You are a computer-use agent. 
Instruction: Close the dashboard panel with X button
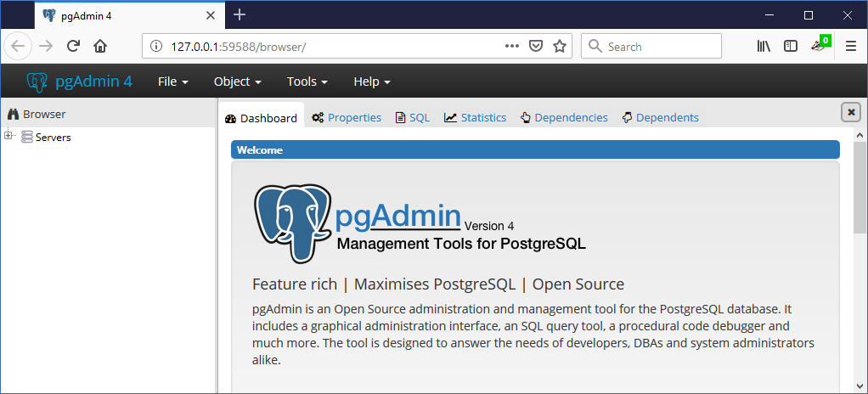pyautogui.click(x=851, y=112)
